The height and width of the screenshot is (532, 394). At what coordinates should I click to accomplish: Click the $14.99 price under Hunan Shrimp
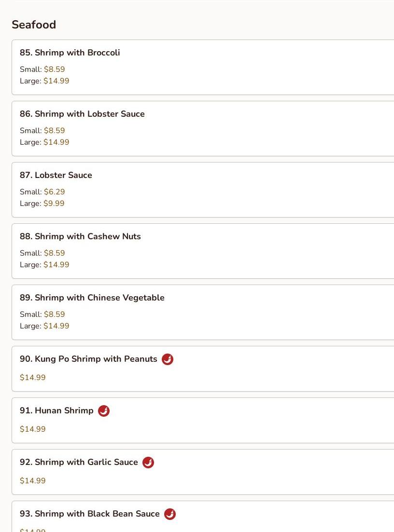coord(33,429)
